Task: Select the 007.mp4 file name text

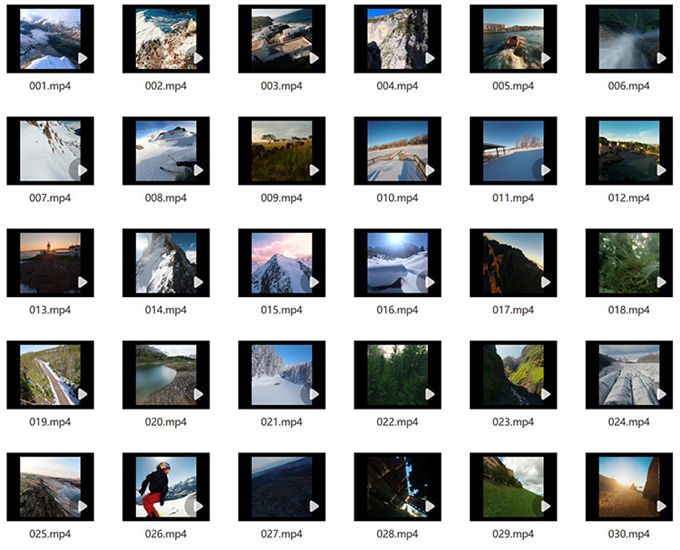Action: [x=50, y=198]
